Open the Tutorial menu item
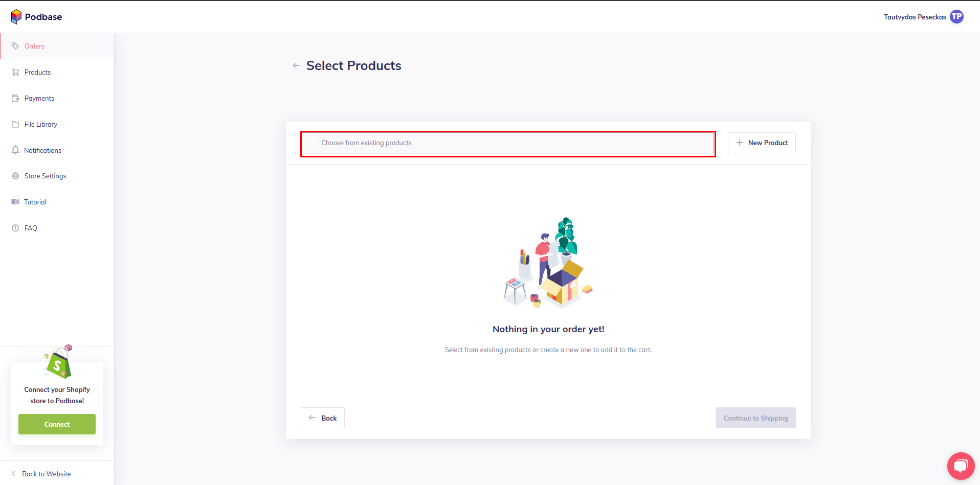The height and width of the screenshot is (485, 980). click(35, 202)
